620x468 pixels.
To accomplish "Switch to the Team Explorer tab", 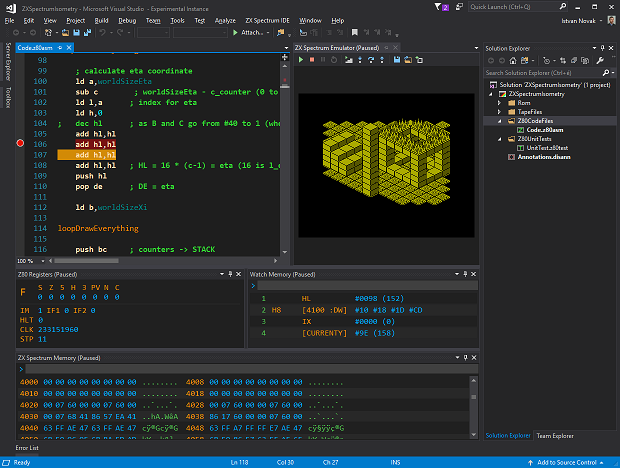I will point(554,436).
